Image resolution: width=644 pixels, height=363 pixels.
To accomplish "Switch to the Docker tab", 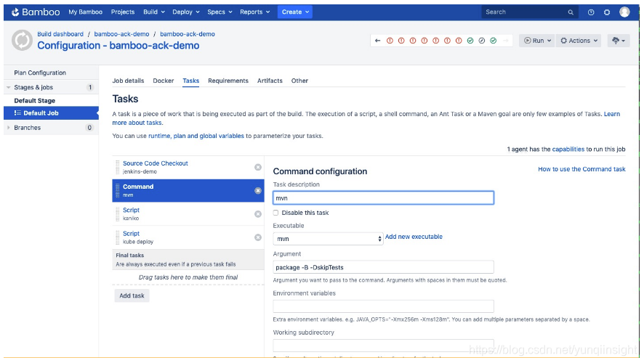I will [164, 81].
